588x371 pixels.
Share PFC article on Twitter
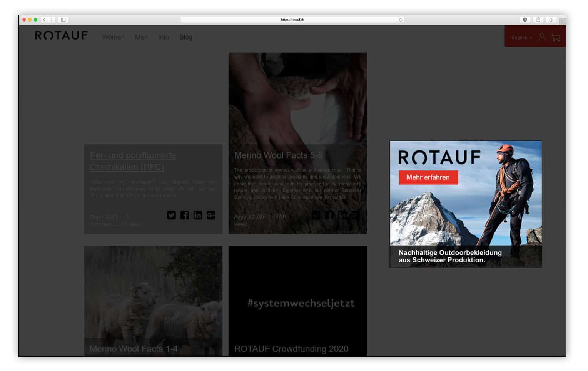point(171,215)
